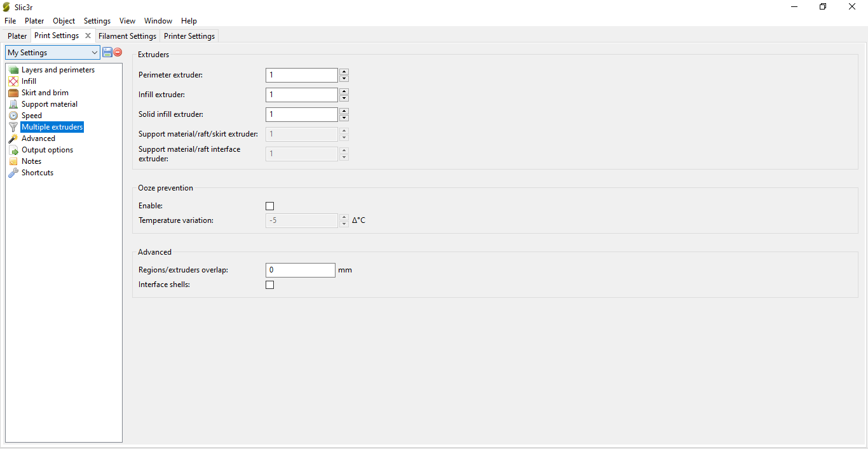This screenshot has height=449, width=868.
Task: Select Multiple extruders in the list
Action: pyautogui.click(x=52, y=127)
